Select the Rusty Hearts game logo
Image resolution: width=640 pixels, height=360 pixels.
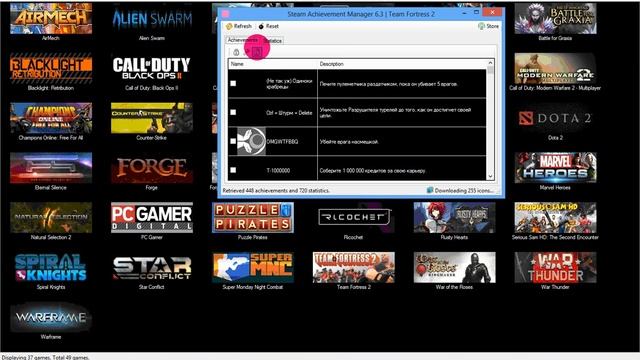[454, 218]
